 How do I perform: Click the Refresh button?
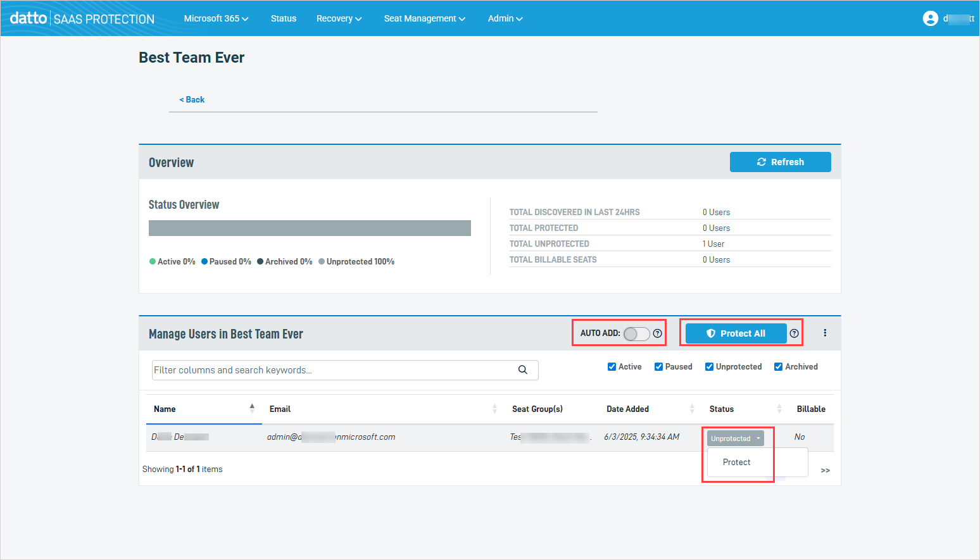tap(781, 162)
